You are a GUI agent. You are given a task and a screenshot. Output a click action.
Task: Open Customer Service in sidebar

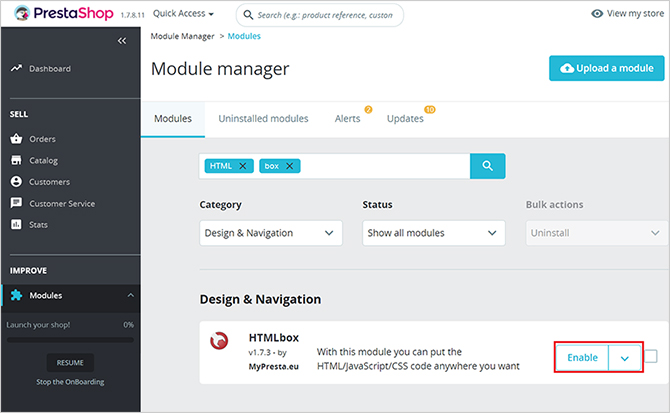tap(62, 203)
